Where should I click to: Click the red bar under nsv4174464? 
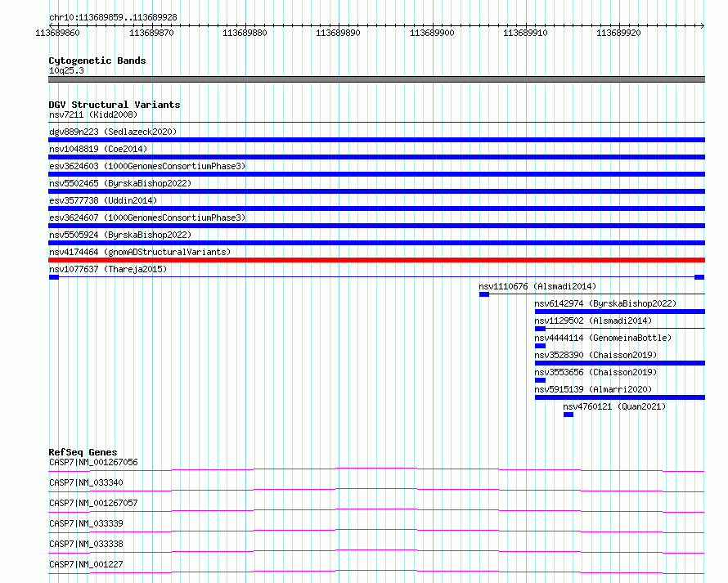pos(376,260)
